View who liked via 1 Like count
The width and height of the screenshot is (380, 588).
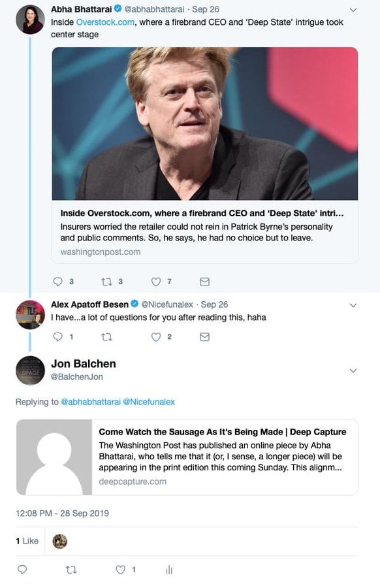click(x=27, y=541)
